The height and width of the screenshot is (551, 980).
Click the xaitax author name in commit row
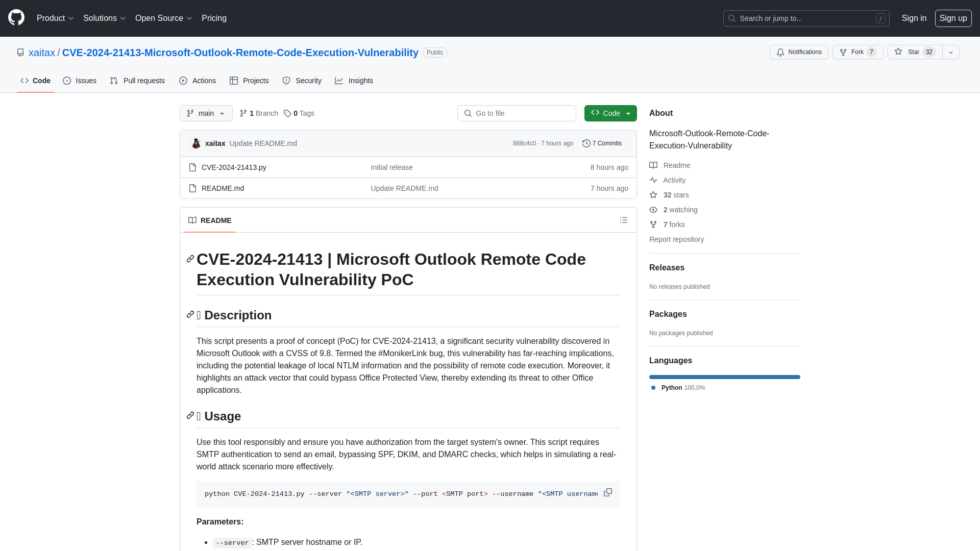pos(215,143)
